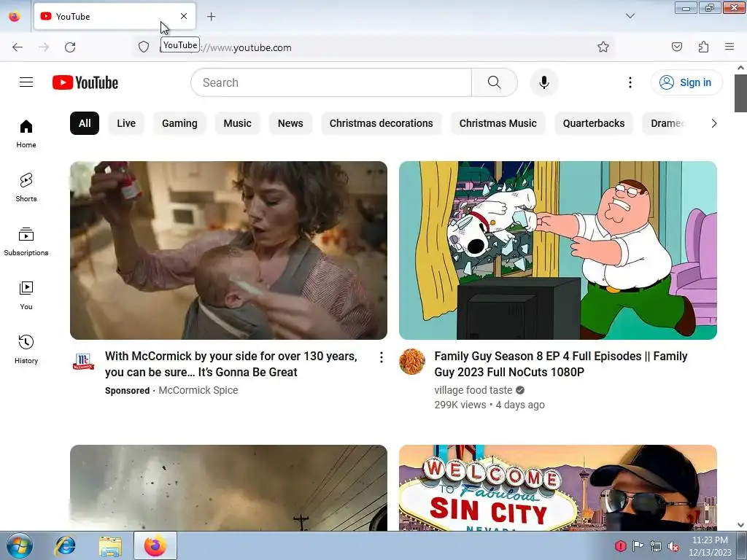Image resolution: width=747 pixels, height=560 pixels.
Task: Click scrollbar down arrow
Action: pyautogui.click(x=740, y=525)
